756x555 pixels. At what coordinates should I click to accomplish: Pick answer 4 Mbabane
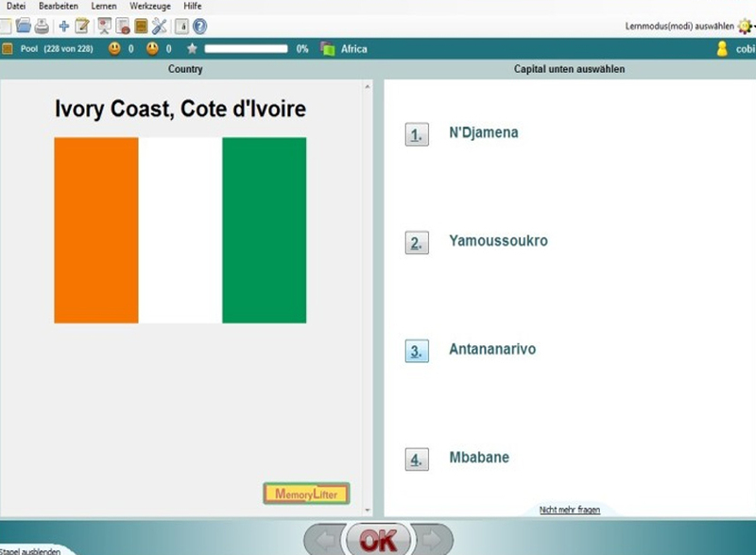(x=417, y=460)
